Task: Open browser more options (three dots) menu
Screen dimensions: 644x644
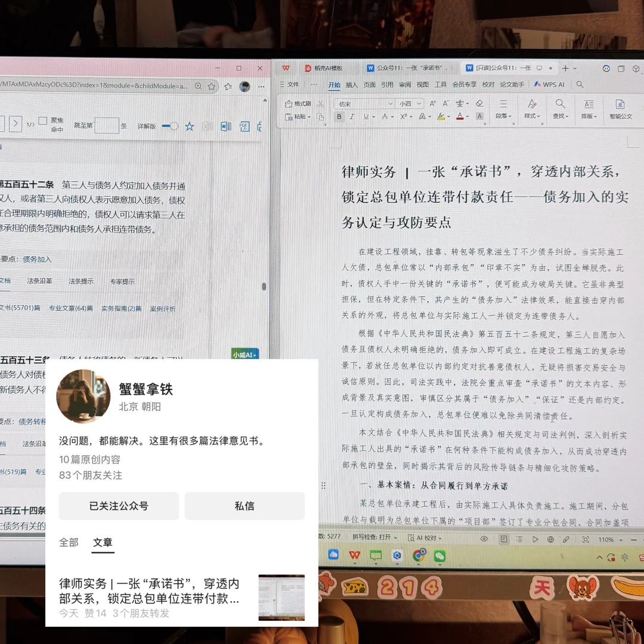Action: point(261,86)
